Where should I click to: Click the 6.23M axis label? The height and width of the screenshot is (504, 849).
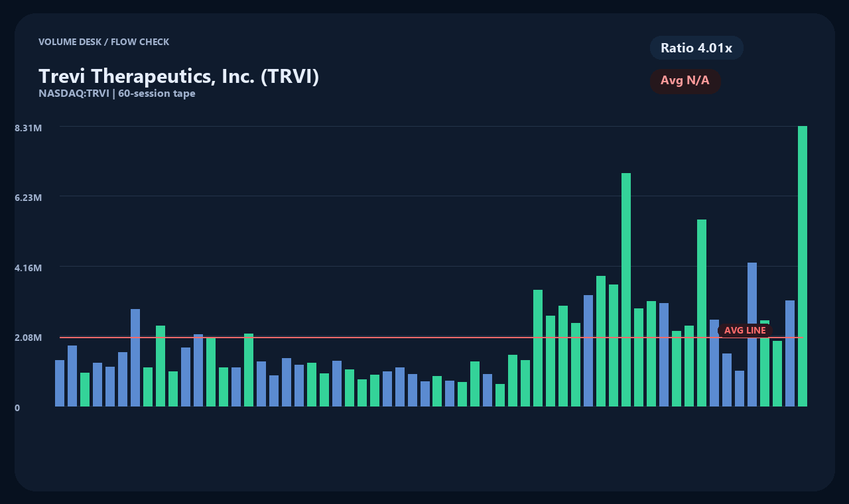(29, 198)
